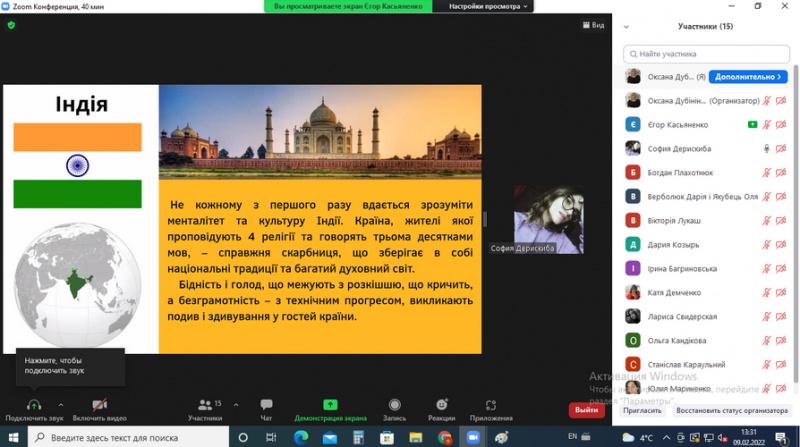
Task: Open the Reactions (Реакции) smiley icon
Action: 441,405
